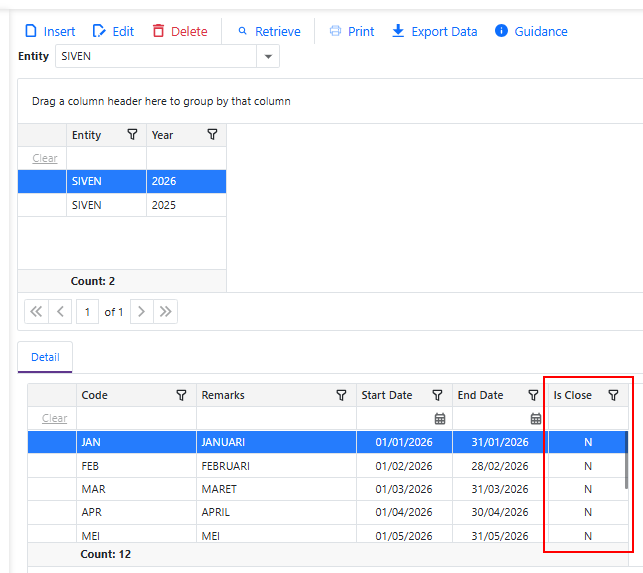Go to next page arrow
The height and width of the screenshot is (573, 643).
(x=141, y=312)
